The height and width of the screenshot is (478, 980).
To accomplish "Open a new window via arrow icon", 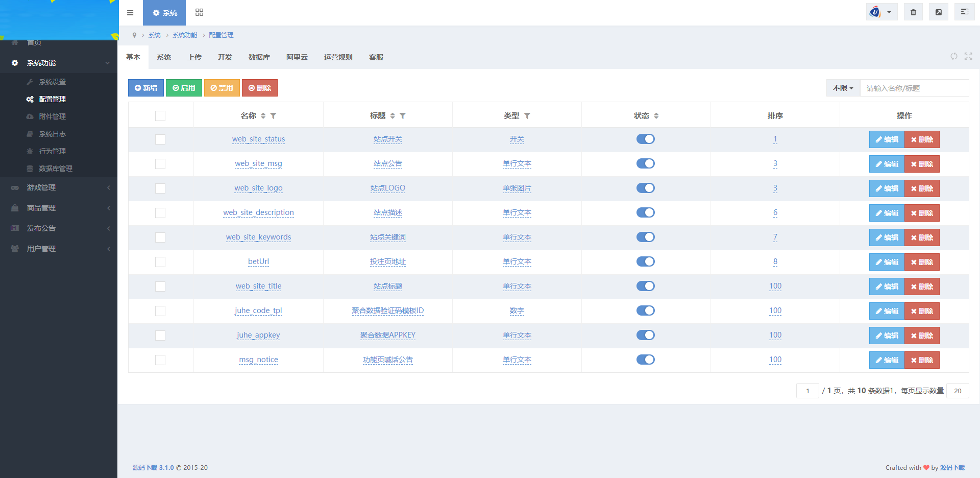I will [938, 11].
